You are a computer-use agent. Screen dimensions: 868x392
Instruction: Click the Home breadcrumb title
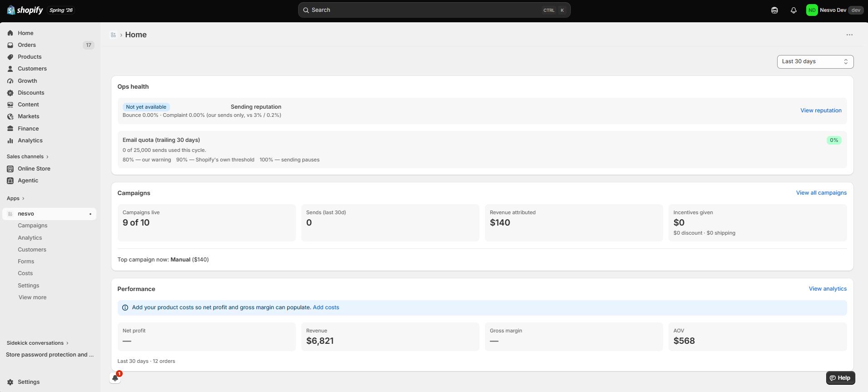[x=136, y=35]
